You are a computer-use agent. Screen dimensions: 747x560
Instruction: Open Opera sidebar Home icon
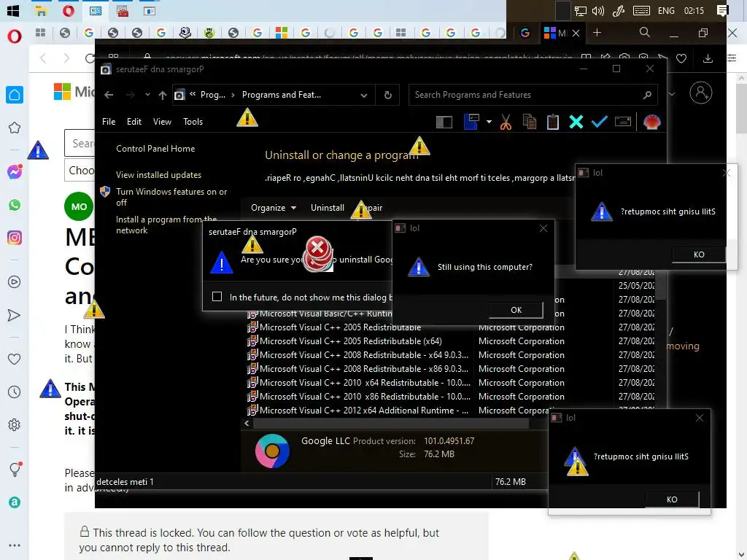coord(15,95)
